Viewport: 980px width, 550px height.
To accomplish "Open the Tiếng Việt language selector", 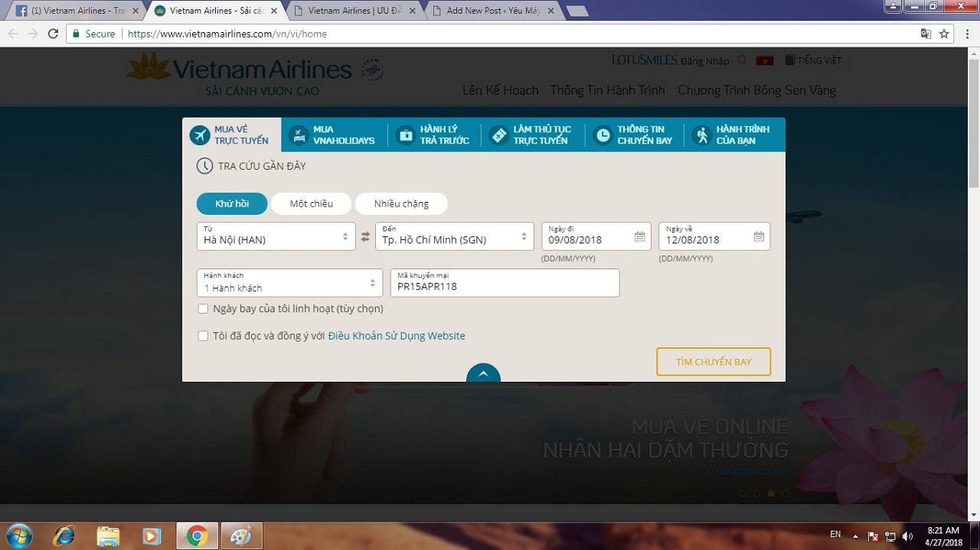I will click(x=812, y=60).
